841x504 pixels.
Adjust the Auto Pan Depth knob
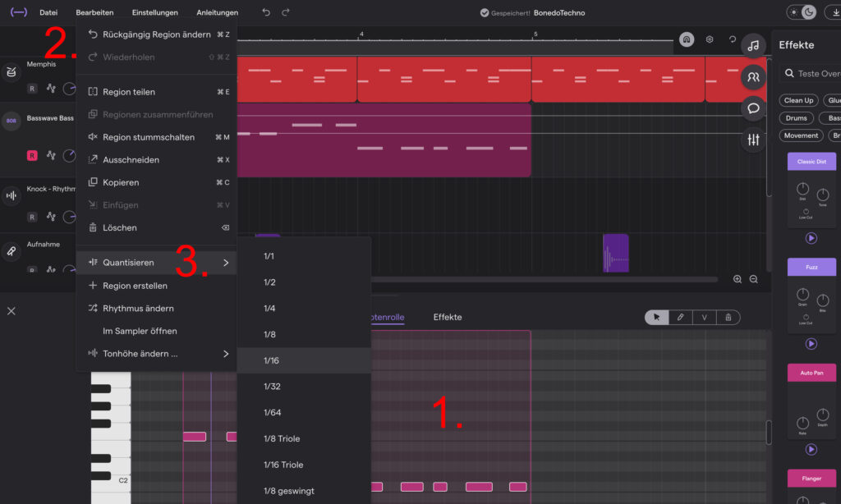823,415
